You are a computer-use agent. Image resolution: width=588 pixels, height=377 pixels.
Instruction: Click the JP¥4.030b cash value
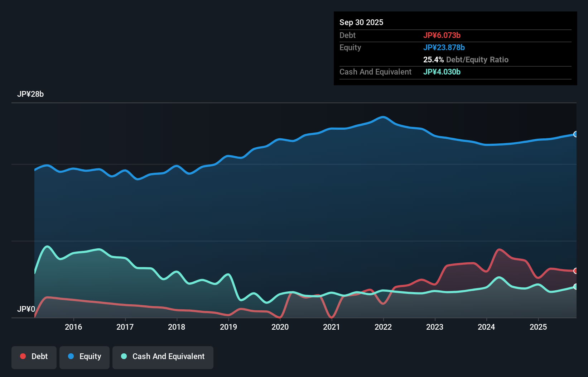(x=442, y=72)
